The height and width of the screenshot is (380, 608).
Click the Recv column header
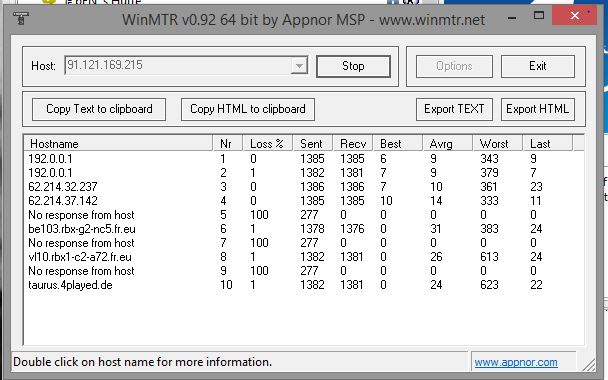click(353, 143)
